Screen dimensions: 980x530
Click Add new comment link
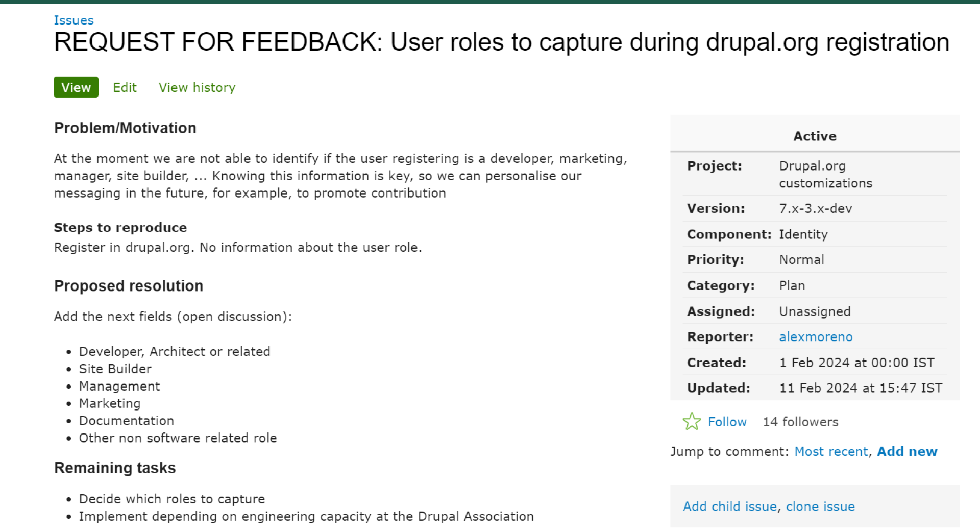click(907, 451)
